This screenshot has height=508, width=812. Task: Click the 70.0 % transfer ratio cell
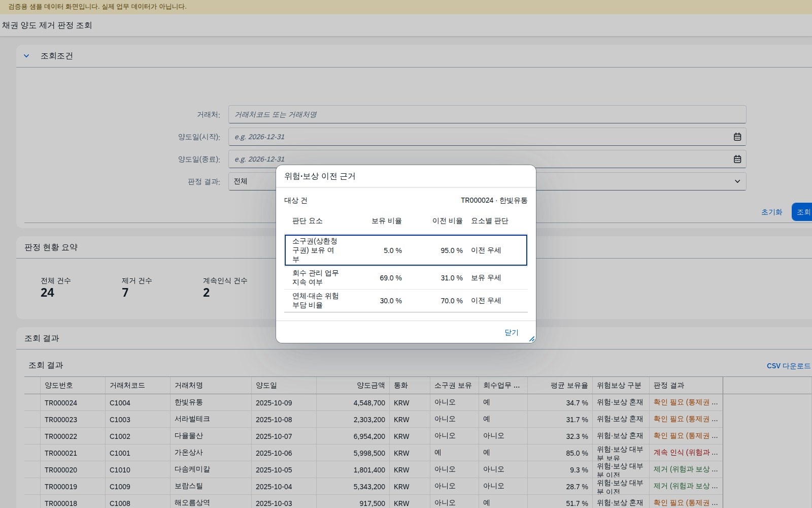pyautogui.click(x=452, y=301)
